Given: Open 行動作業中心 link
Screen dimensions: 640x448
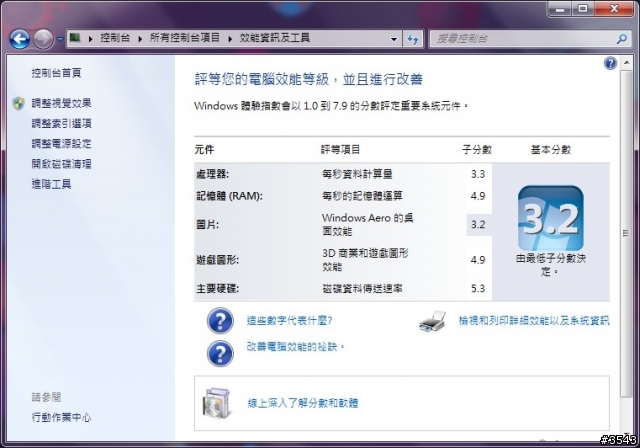Looking at the screenshot, I should (x=61, y=417).
